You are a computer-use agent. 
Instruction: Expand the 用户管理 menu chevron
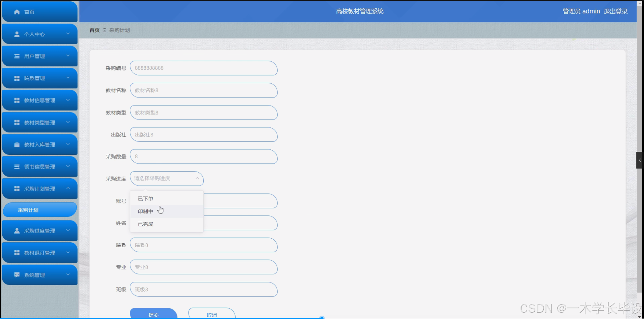[x=68, y=56]
